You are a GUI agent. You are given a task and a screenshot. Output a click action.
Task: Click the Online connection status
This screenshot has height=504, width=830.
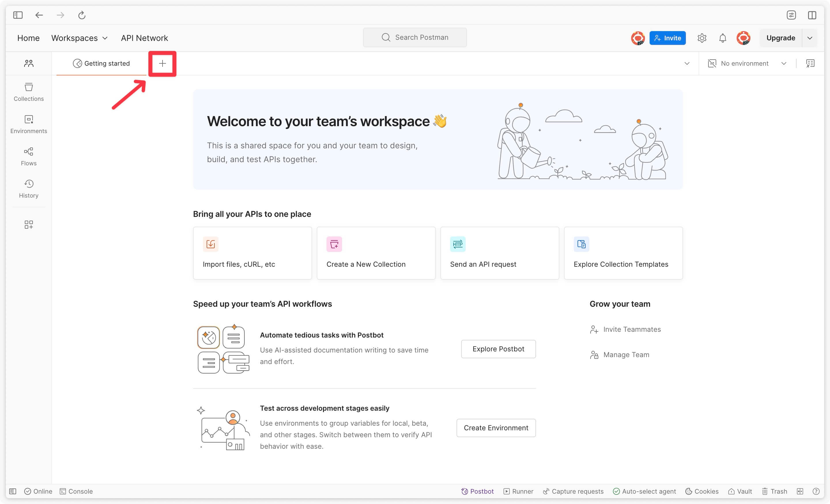pos(38,491)
